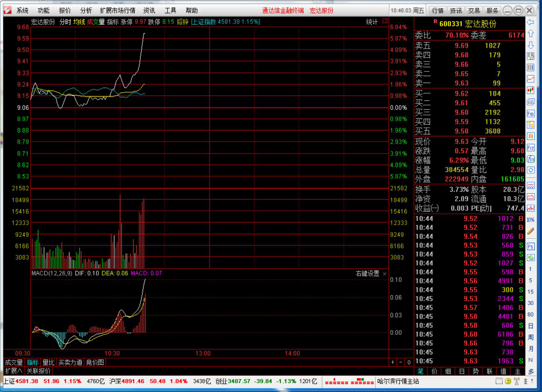Click the minus button below chart
542x392 pixels.
coord(400,362)
